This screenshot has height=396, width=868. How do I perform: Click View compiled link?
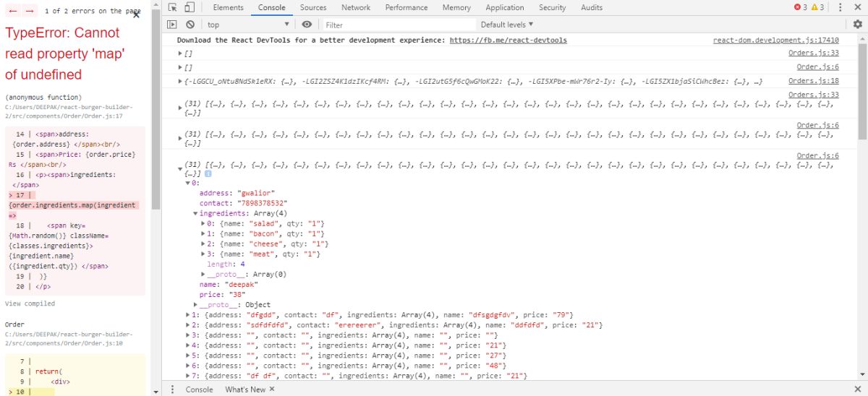(x=30, y=304)
